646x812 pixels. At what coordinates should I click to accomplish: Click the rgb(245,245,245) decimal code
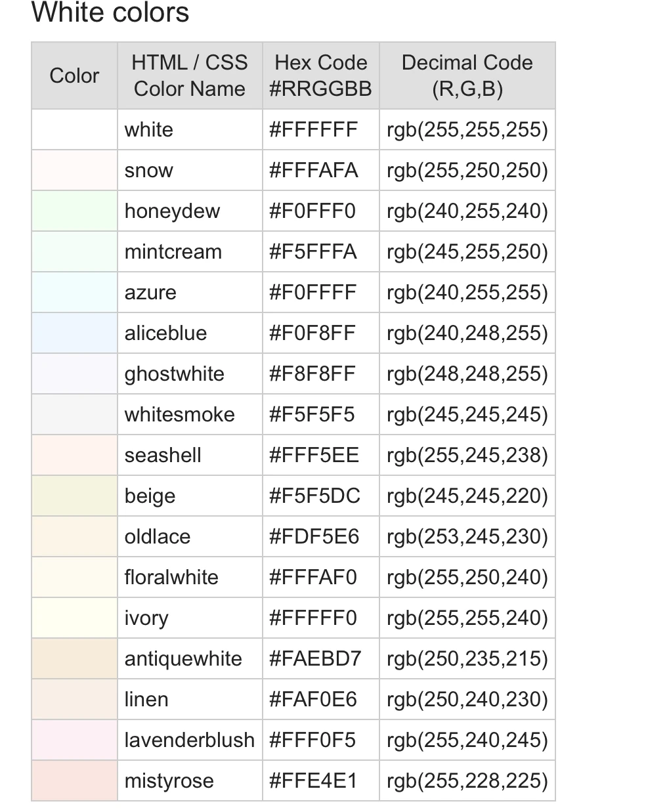[467, 414]
